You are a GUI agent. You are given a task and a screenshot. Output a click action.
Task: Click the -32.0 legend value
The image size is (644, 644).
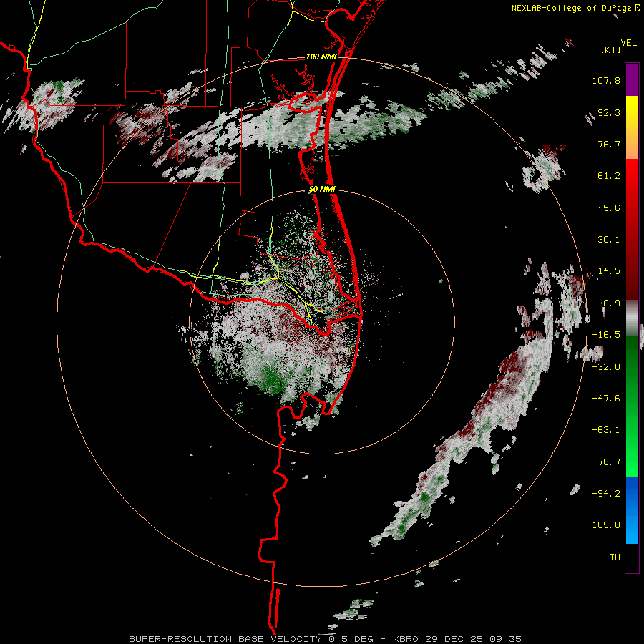tap(606, 367)
